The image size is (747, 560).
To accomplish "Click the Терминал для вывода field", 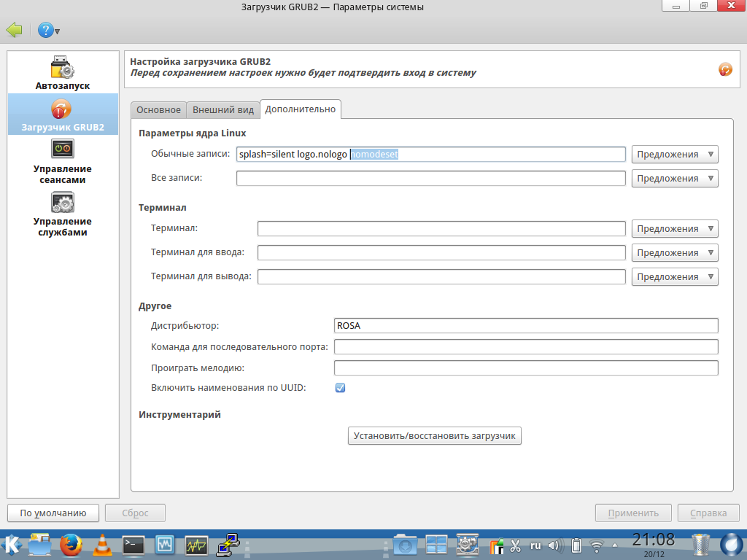I will coord(441,276).
